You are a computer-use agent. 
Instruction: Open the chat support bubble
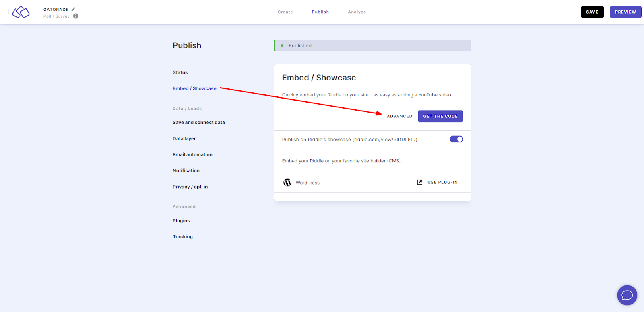click(627, 295)
